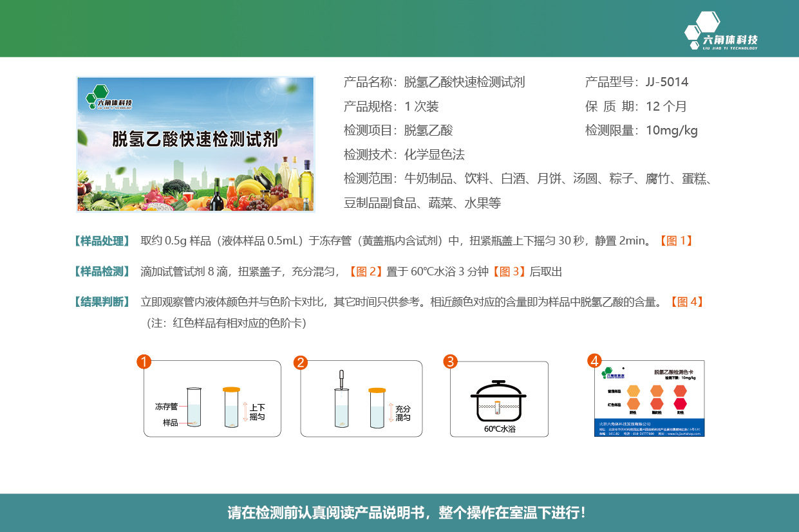
Task: Pick the crimson red hexagon on the color card
Action: (x=680, y=404)
